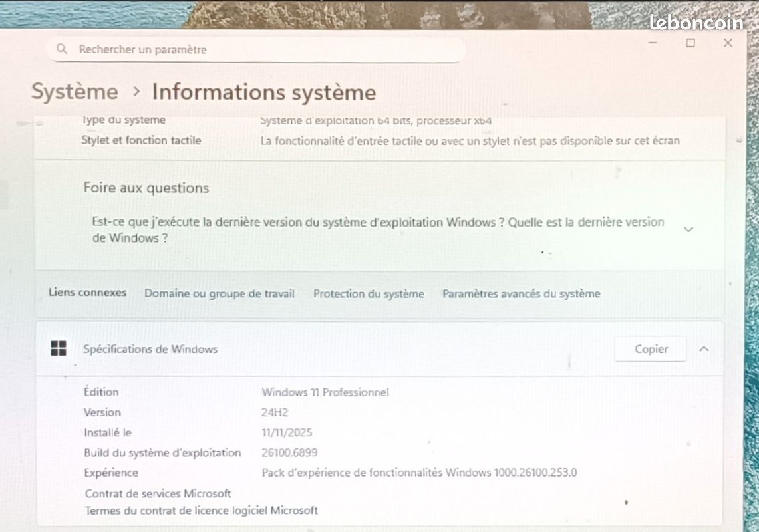This screenshot has height=532, width=759.
Task: Open Contrat de services Microsoft link
Action: pyautogui.click(x=158, y=493)
